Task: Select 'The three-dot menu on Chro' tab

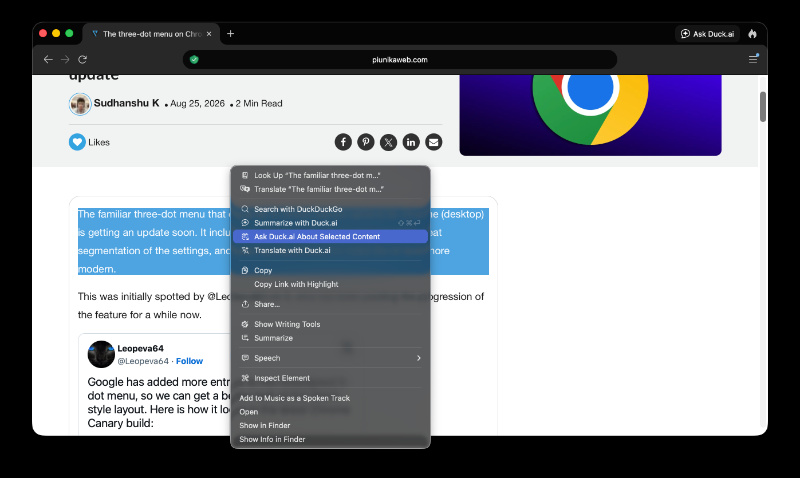Action: click(x=152, y=34)
